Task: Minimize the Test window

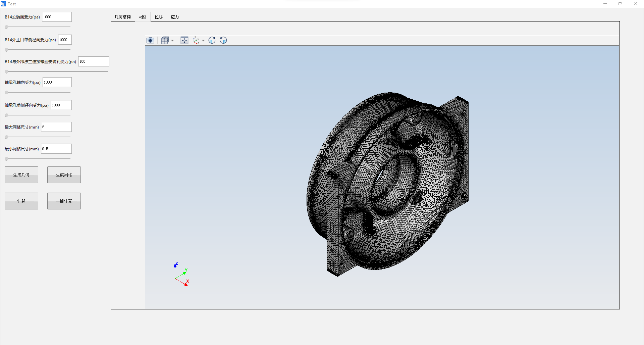Action: point(605,4)
